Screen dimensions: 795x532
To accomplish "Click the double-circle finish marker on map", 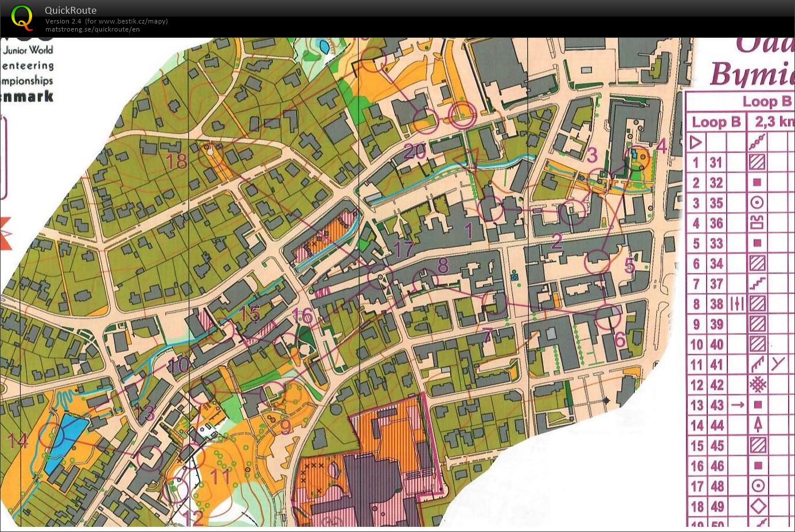I will click(x=461, y=115).
